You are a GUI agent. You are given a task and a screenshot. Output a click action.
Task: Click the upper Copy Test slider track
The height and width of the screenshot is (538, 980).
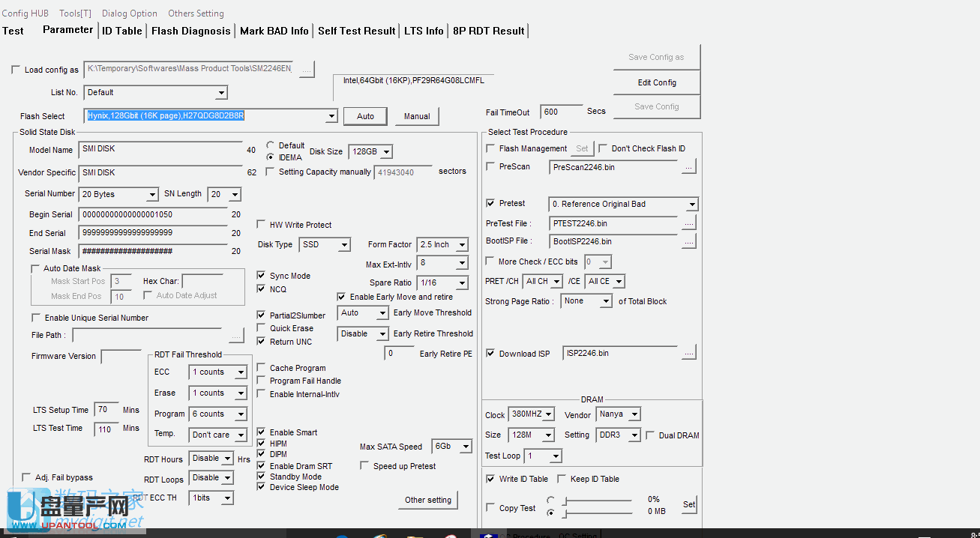(x=598, y=501)
